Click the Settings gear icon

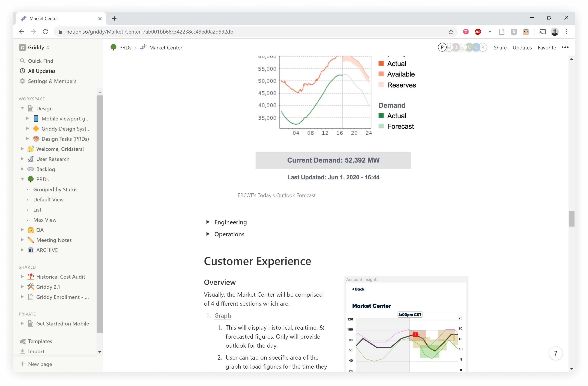pyautogui.click(x=22, y=81)
